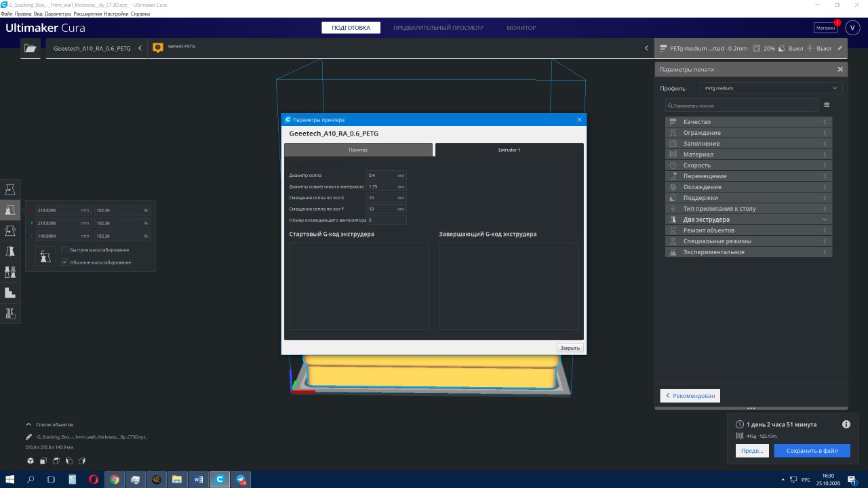Collapse the Два экструдера category
The image size is (868, 488).
pyautogui.click(x=749, y=220)
